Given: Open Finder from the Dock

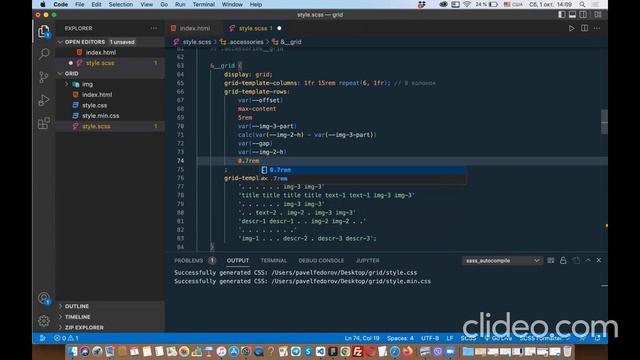Looking at the screenshot, I should point(72,351).
